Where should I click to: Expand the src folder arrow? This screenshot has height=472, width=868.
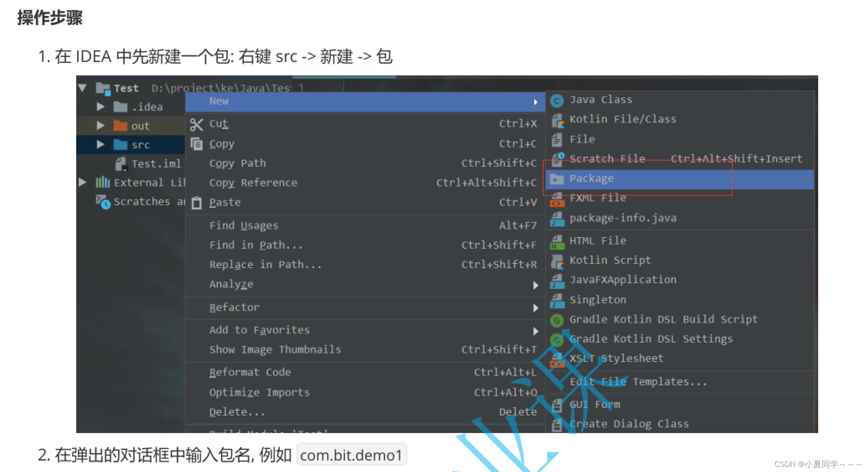(x=100, y=144)
